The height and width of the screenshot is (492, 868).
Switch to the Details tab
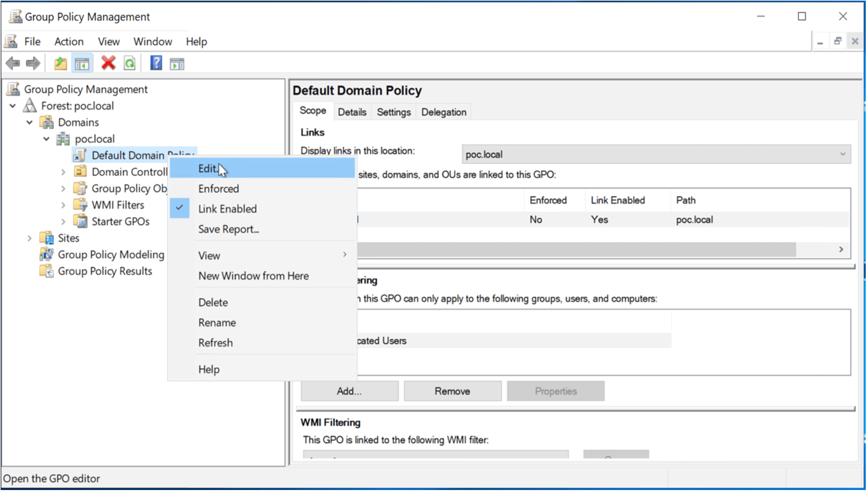(x=352, y=112)
